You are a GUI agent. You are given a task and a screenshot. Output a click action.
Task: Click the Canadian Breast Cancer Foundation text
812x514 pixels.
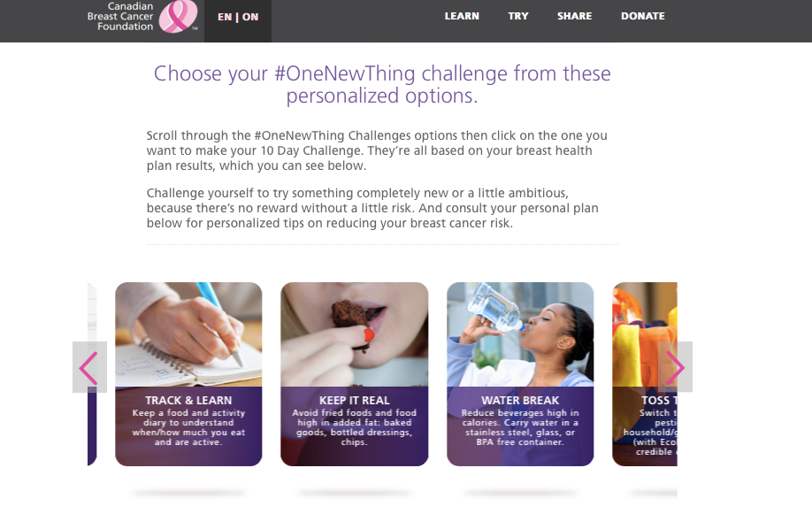tap(120, 17)
